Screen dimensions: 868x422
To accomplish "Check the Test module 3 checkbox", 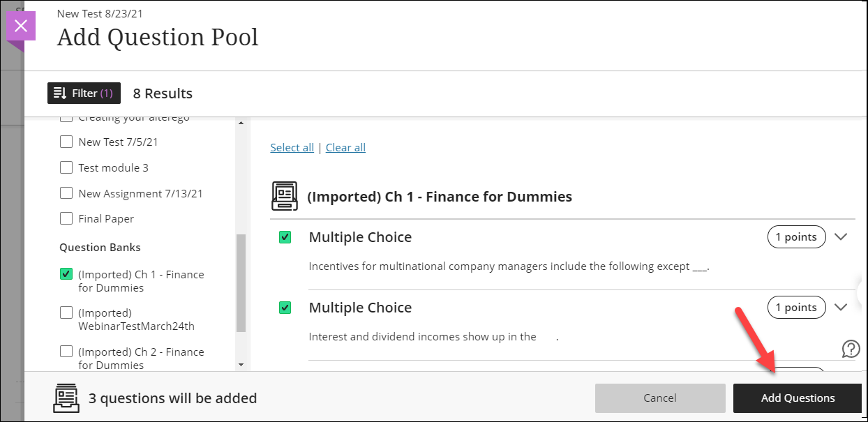I will tap(66, 167).
